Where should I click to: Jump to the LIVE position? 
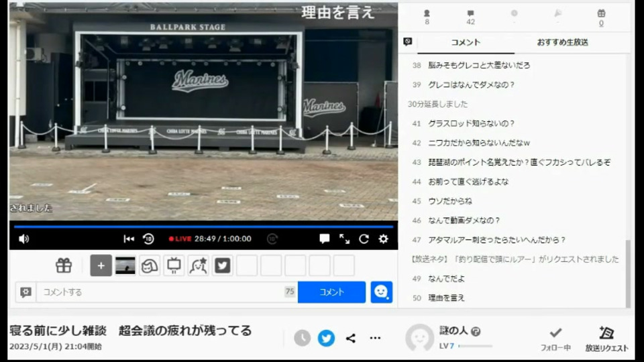pos(180,239)
